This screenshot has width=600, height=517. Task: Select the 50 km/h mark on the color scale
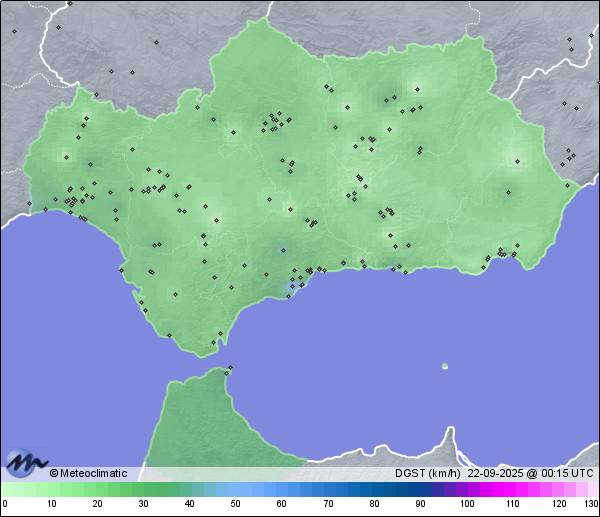coord(235,504)
